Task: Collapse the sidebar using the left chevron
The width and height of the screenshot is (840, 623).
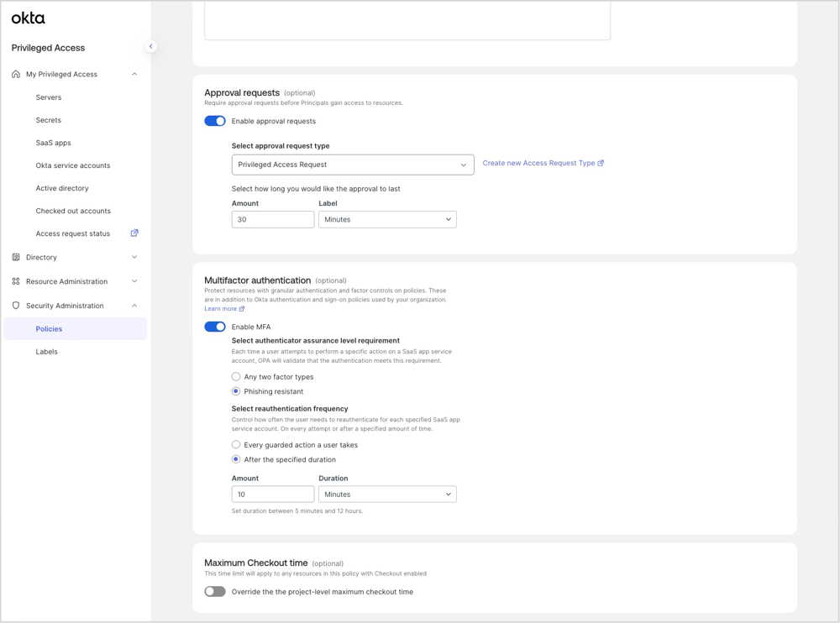Action: click(151, 46)
